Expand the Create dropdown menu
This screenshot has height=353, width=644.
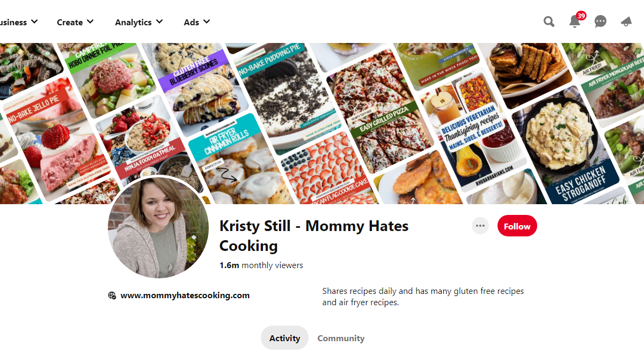tap(75, 22)
